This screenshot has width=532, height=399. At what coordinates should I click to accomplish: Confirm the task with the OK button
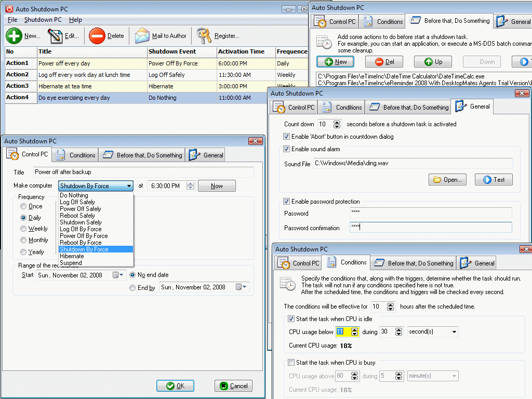(175, 385)
